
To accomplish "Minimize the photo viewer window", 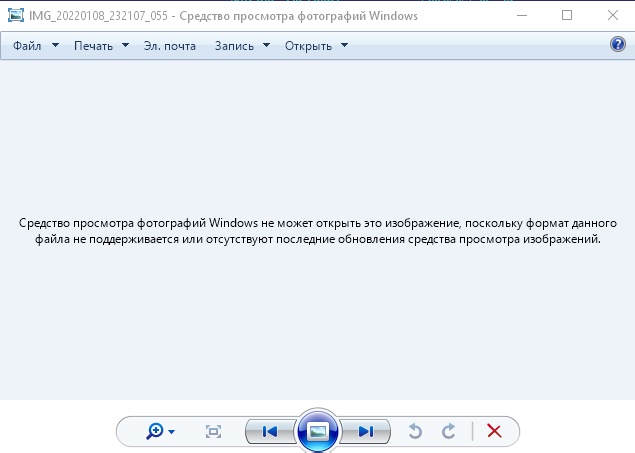I will (x=520, y=15).
